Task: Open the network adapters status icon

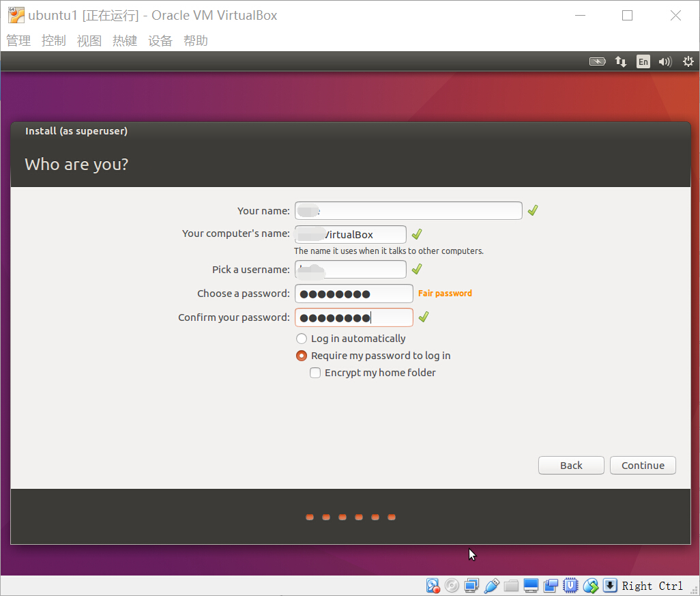Action: [x=471, y=585]
